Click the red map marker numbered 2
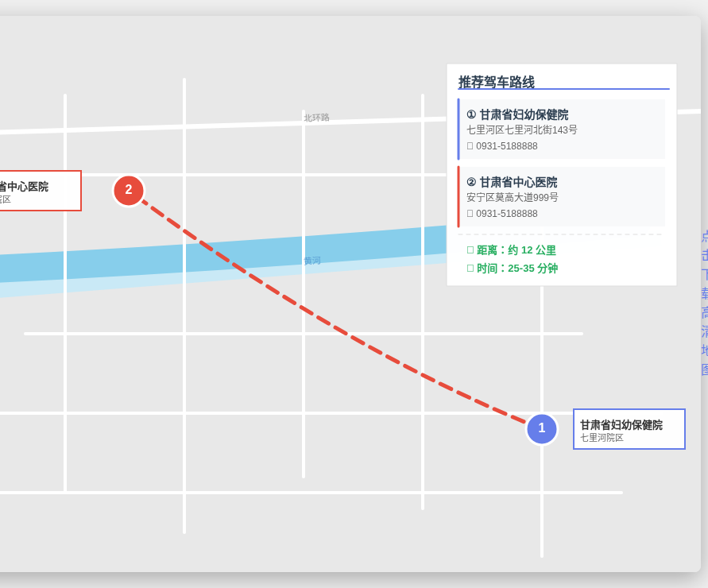Image resolution: width=708 pixels, height=588 pixels. (129, 191)
